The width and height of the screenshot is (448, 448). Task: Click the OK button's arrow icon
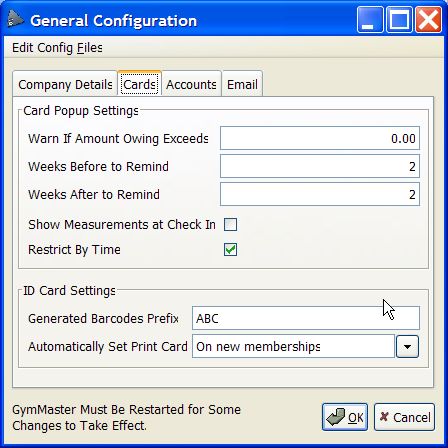pyautogui.click(x=336, y=417)
